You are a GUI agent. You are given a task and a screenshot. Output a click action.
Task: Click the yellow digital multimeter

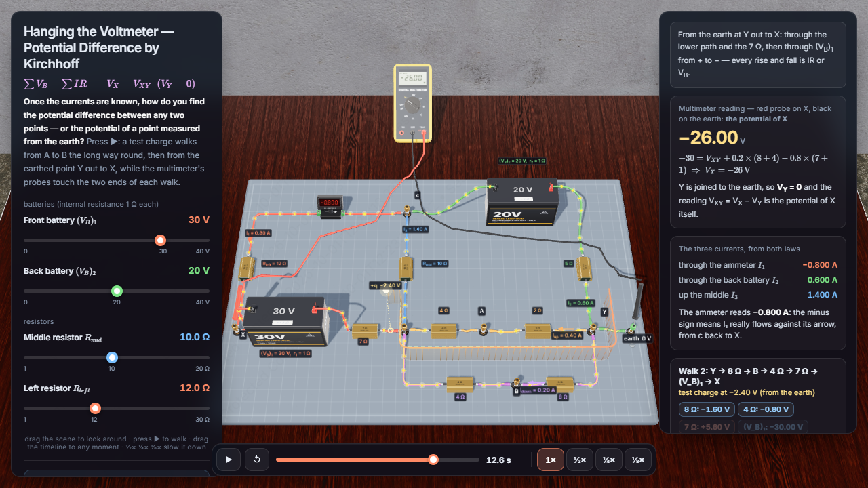coord(412,103)
